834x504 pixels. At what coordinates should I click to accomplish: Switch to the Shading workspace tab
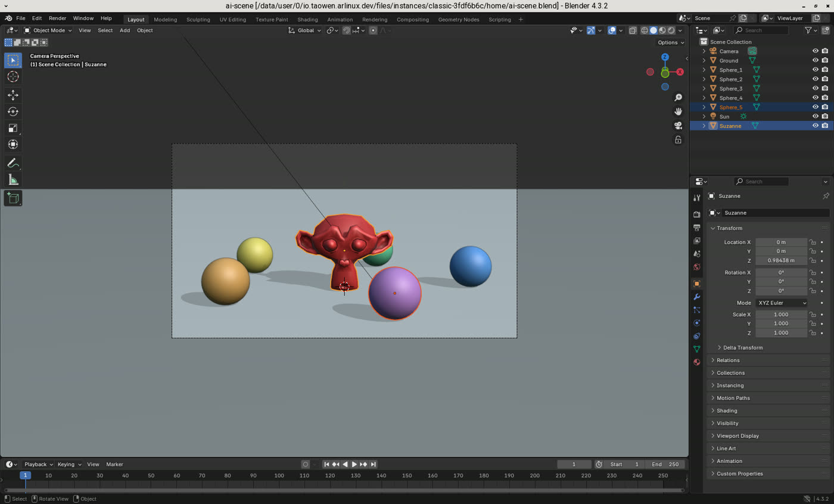[x=307, y=19]
